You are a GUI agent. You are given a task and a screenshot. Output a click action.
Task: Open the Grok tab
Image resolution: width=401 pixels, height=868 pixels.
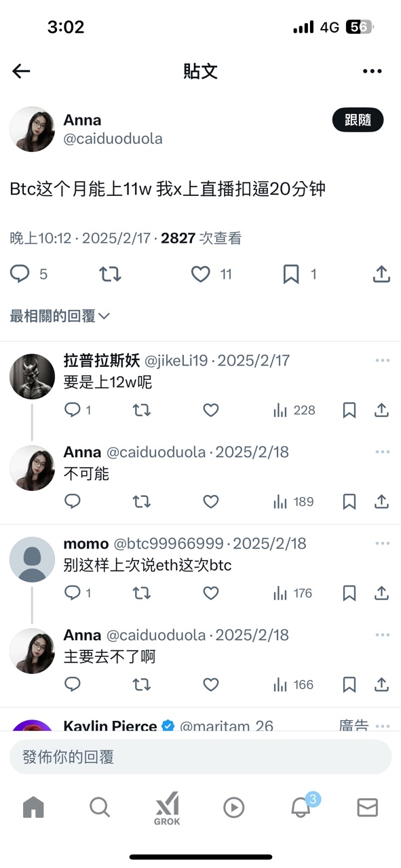[x=167, y=808]
